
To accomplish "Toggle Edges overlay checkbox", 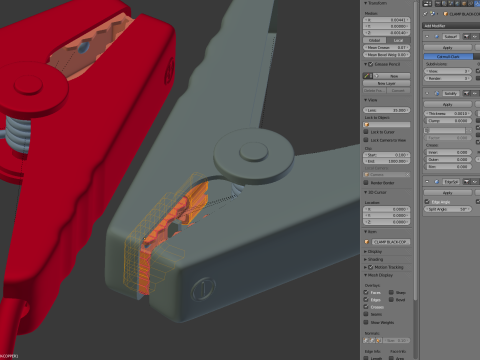I will coord(366,300).
